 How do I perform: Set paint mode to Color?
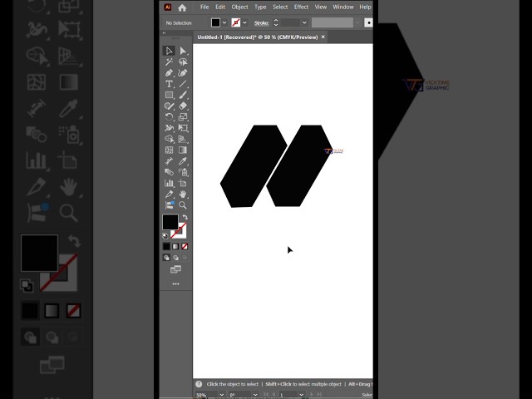click(x=166, y=246)
